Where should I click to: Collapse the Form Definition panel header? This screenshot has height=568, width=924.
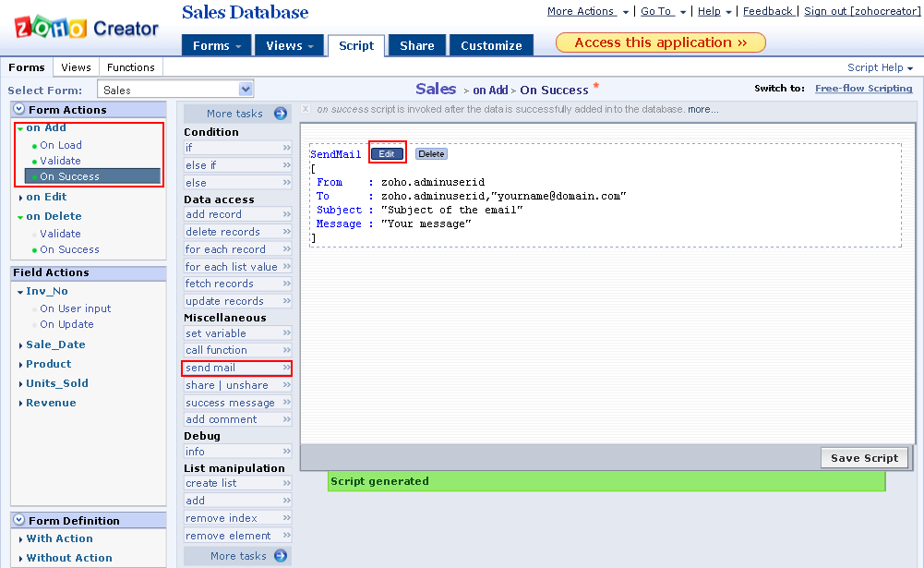tap(19, 521)
